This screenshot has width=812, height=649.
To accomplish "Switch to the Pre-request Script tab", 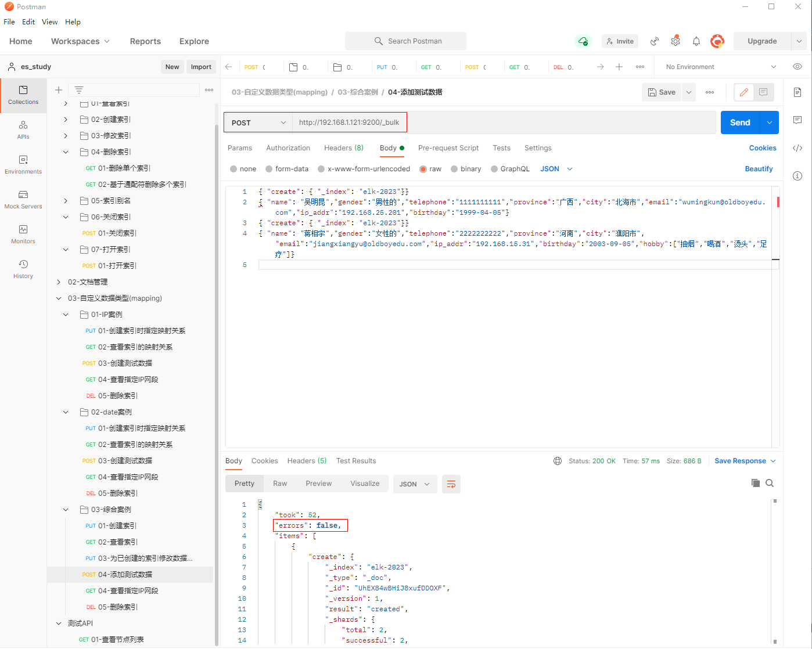I will click(x=448, y=148).
